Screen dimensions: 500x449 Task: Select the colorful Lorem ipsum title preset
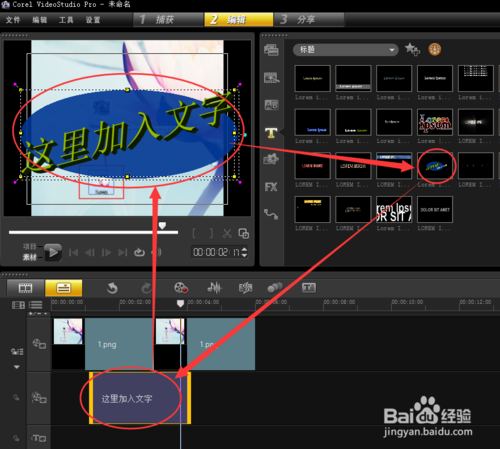(435, 122)
